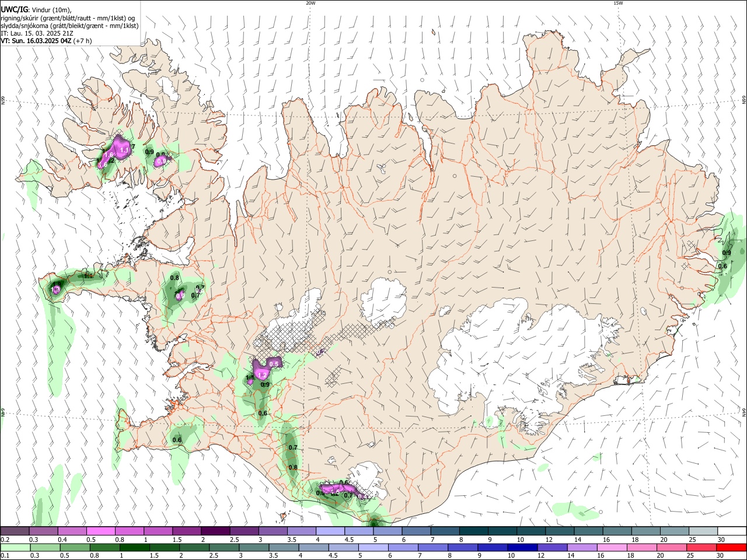This screenshot has width=747, height=560.
Task: Click the light grey swatch between 25 and 30
Action: pyautogui.click(x=703, y=531)
